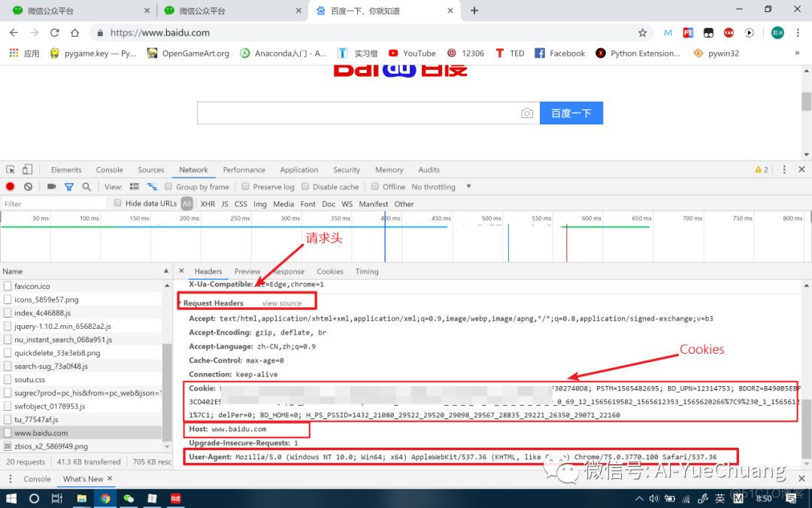Click the green profile avatar in Chrome toolbar
The image size is (812, 508).
[x=777, y=32]
